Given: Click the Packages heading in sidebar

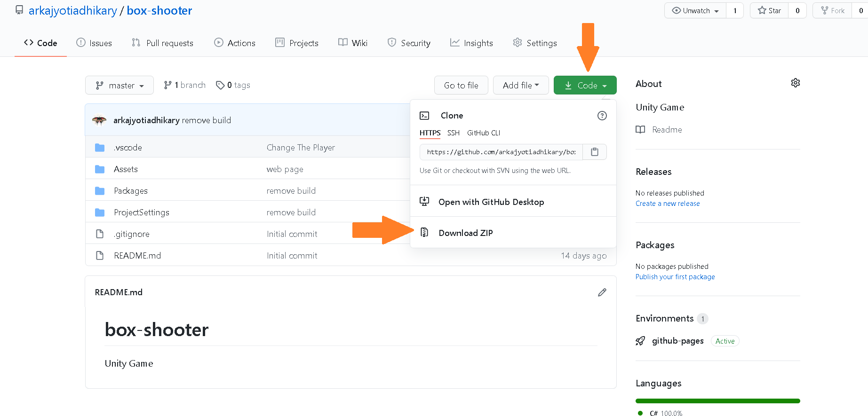Looking at the screenshot, I should (655, 245).
